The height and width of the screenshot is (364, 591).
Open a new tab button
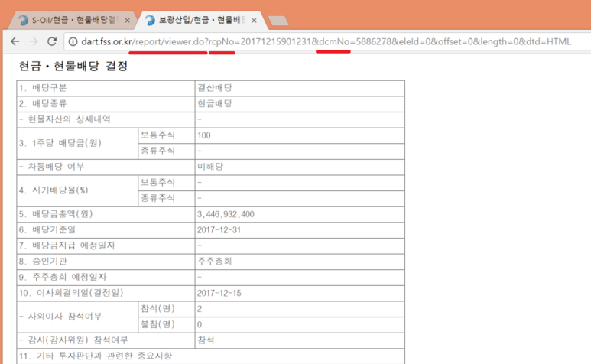click(278, 21)
